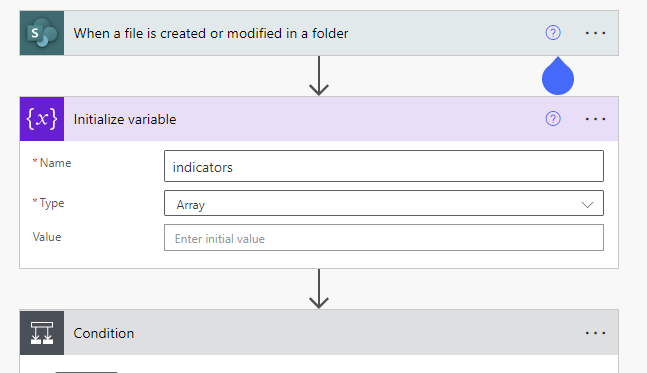Expand the Type dropdown chevron
The height and width of the screenshot is (373, 647).
point(587,205)
